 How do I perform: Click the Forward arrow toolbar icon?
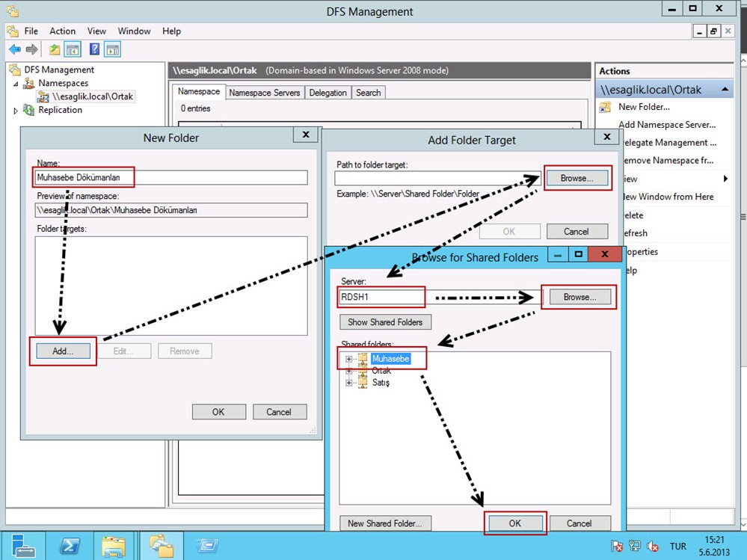pos(31,49)
